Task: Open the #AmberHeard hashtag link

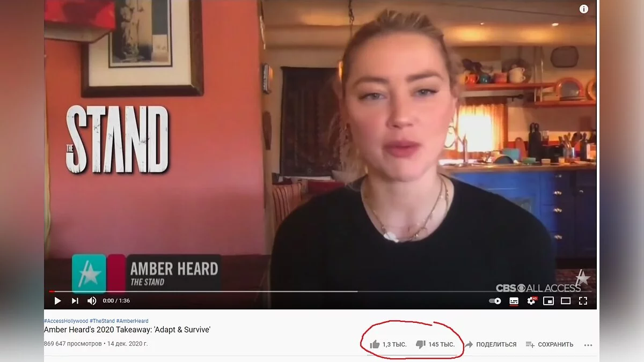Action: point(133,321)
